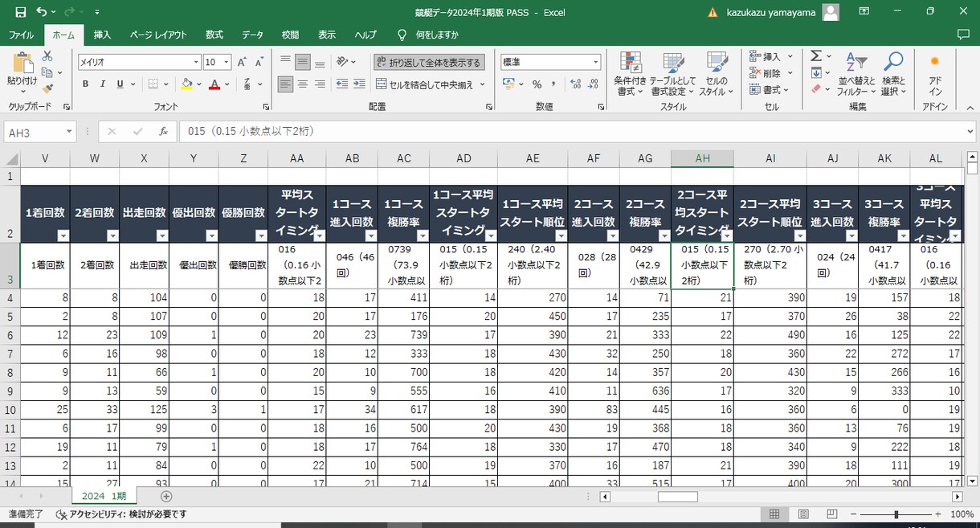Open the font size dropdown
Image resolution: width=980 pixels, height=528 pixels.
(x=227, y=62)
